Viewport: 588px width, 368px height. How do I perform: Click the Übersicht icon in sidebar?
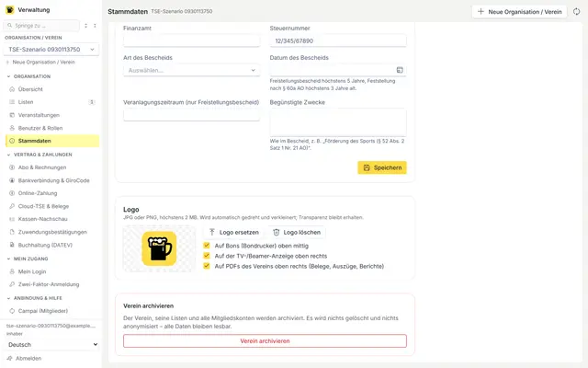(x=12, y=89)
